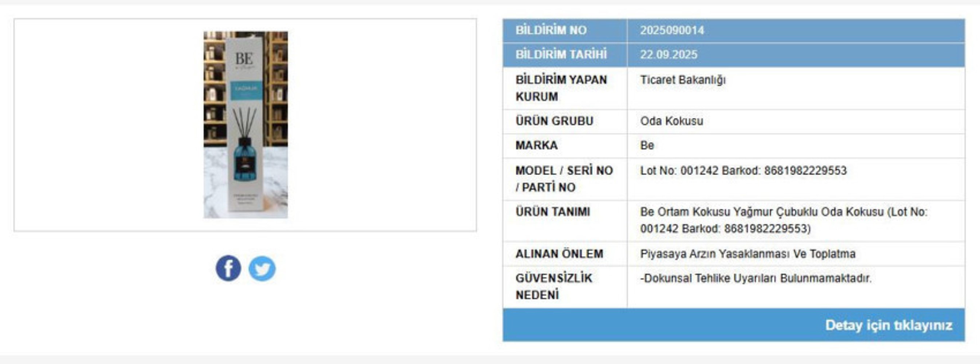Click the 'BİLDİRİM TARİHİ' header label
The image size is (980, 364).
point(561,55)
